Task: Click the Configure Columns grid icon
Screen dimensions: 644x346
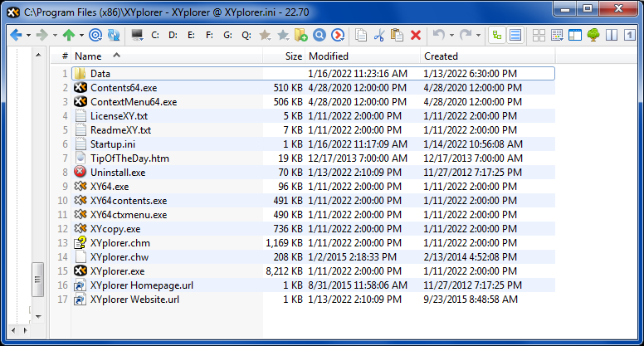Action: click(557, 36)
